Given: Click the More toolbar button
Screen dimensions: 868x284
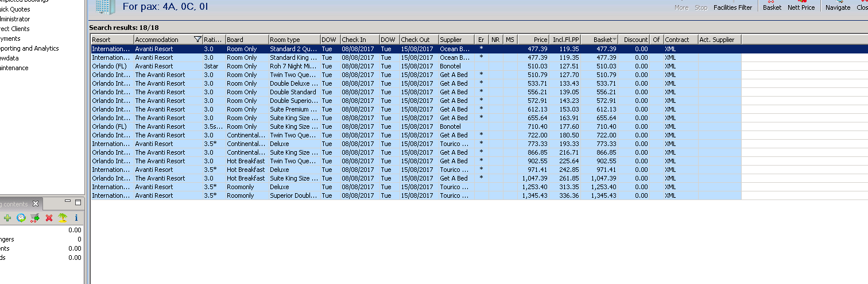Looking at the screenshot, I should (681, 7).
